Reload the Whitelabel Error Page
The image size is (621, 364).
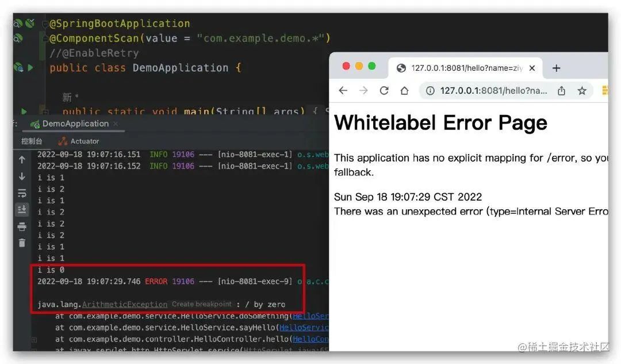click(x=384, y=91)
